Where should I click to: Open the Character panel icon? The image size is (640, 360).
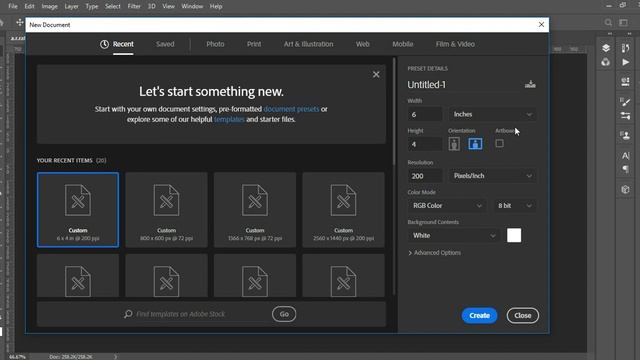coord(625,156)
